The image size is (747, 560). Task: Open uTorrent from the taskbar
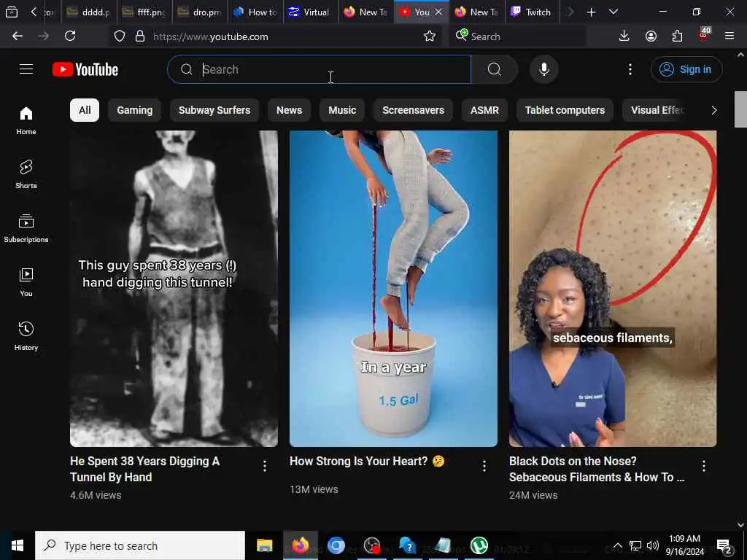pos(479,545)
